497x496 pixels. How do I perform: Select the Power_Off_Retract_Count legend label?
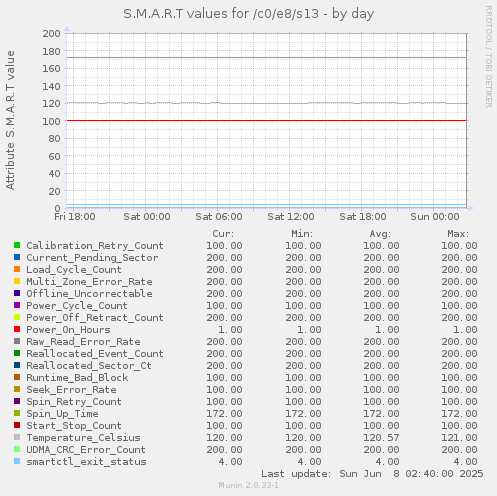pos(95,318)
